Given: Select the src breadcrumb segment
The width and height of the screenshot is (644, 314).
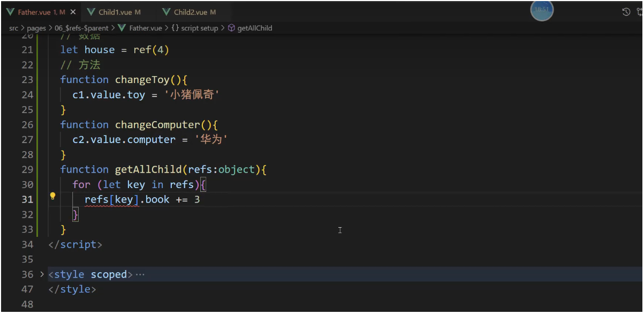Looking at the screenshot, I should click(x=13, y=28).
